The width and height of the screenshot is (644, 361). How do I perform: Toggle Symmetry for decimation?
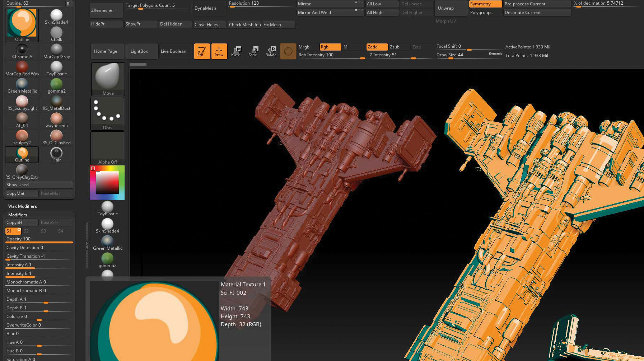click(x=485, y=4)
